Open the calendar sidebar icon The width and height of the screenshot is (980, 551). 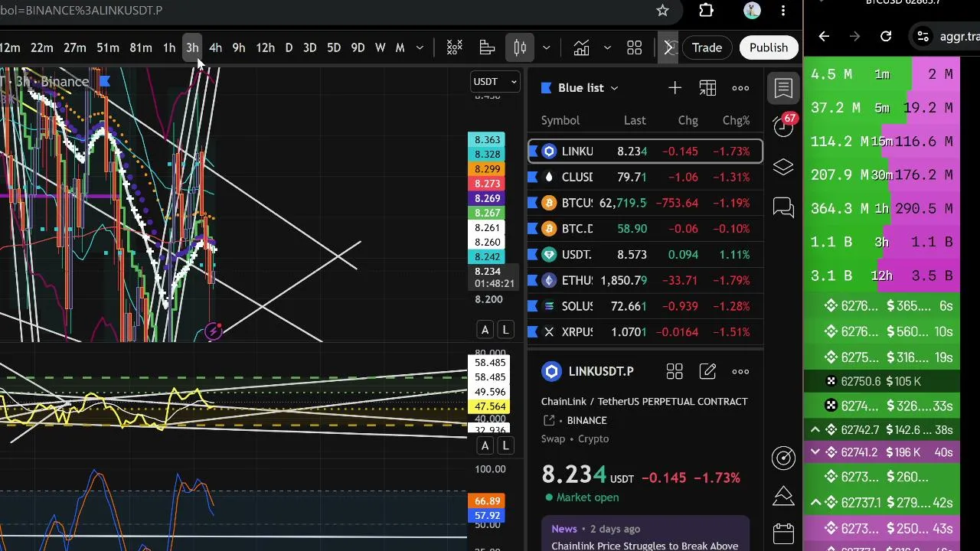point(783,533)
